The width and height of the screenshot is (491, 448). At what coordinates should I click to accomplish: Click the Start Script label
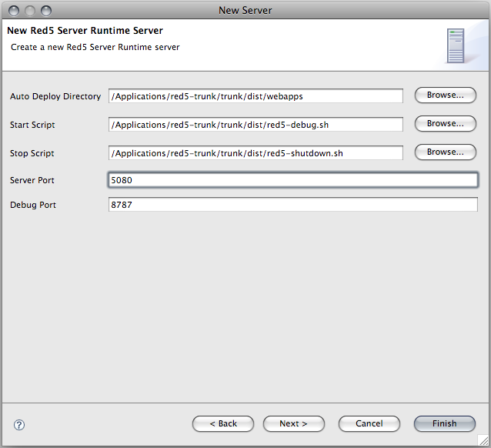click(32, 125)
